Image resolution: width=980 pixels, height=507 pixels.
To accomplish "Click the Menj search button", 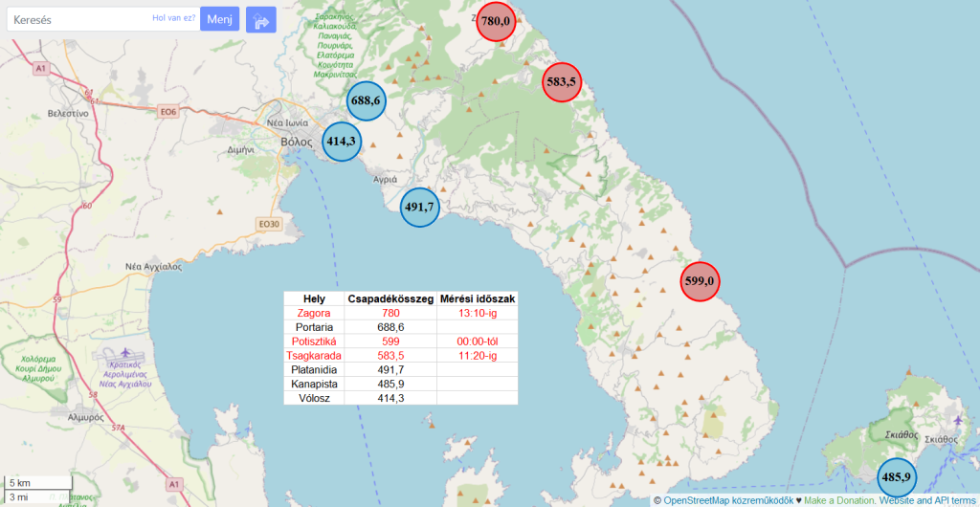I will tap(219, 19).
